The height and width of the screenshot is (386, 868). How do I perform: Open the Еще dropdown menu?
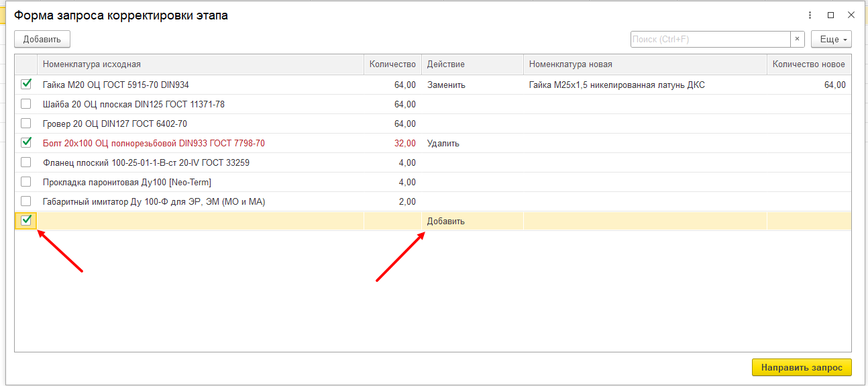831,39
